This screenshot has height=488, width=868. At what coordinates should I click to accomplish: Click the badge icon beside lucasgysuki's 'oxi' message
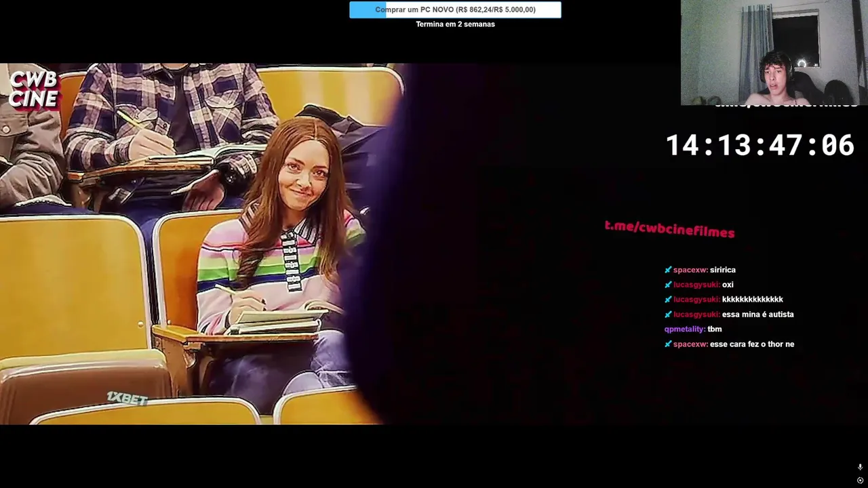pos(668,285)
